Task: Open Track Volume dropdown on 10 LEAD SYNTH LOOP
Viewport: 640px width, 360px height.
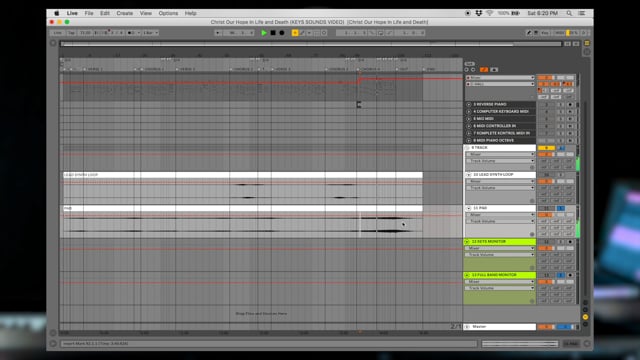Action: pyautogui.click(x=500, y=188)
